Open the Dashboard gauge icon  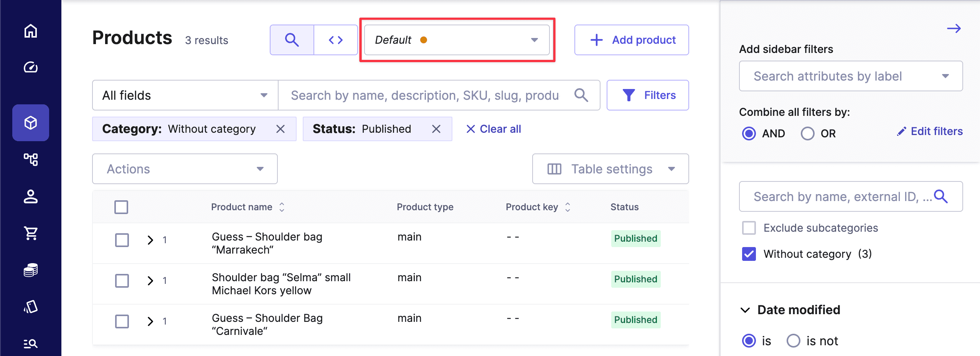(x=31, y=67)
